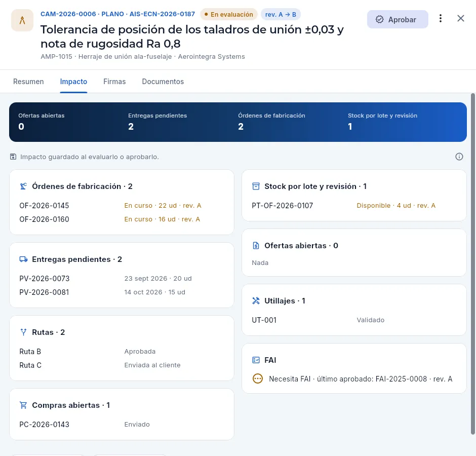Click the info icon near impact note
The width and height of the screenshot is (476, 456).
tap(459, 157)
